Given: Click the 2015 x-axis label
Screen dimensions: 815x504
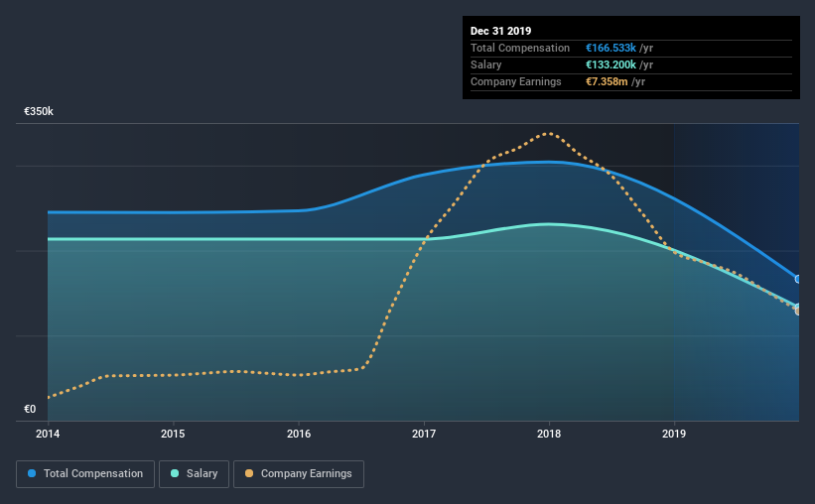Looking at the screenshot, I should coord(173,434).
